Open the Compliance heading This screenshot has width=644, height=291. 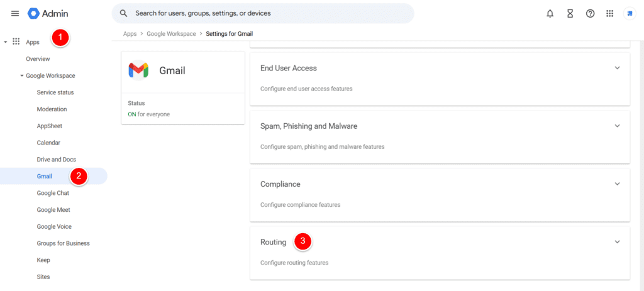click(x=280, y=184)
